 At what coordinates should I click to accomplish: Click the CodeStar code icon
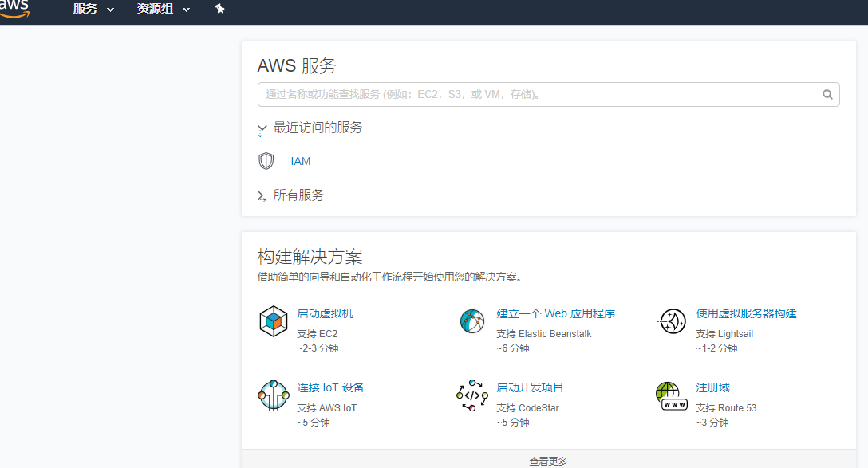[x=472, y=395]
